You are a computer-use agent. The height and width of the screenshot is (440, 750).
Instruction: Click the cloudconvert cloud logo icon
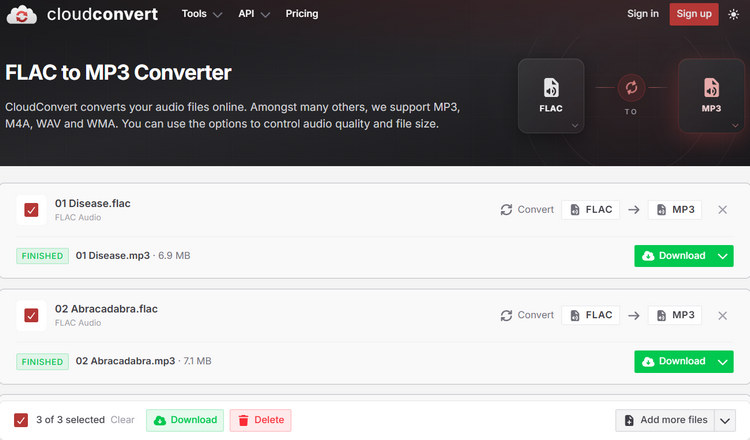[x=22, y=14]
